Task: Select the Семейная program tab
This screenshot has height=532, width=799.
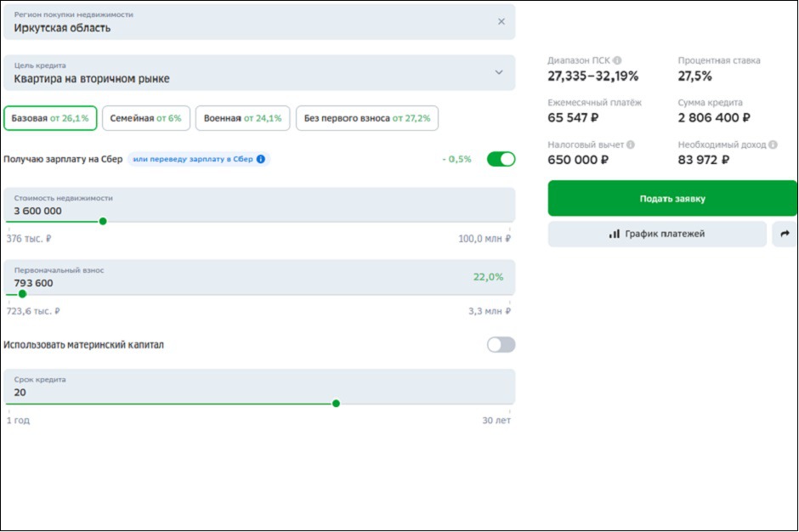Action: coord(145,118)
